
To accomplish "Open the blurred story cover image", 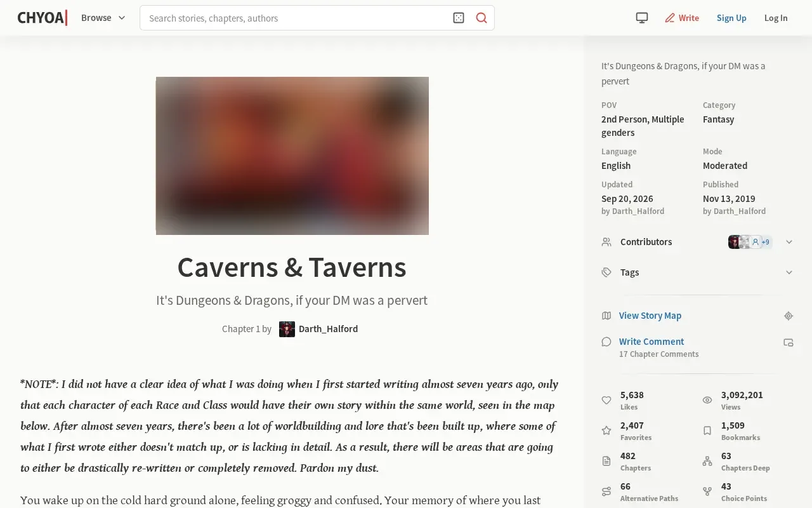I will 292,156.
